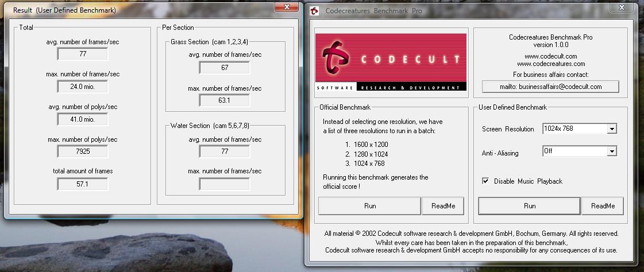The width and height of the screenshot is (644, 272).
Task: Click the 24.0 mio. value field
Action: 83,87
